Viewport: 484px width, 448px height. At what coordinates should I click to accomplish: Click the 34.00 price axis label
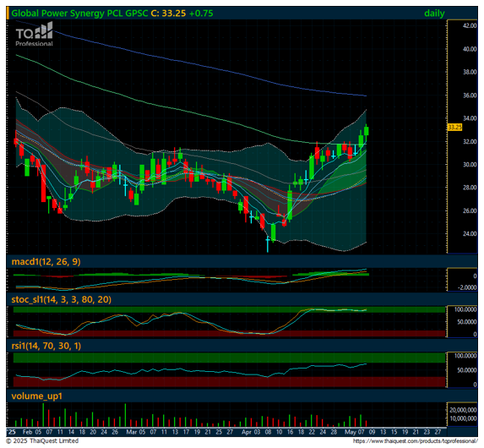(x=470, y=118)
